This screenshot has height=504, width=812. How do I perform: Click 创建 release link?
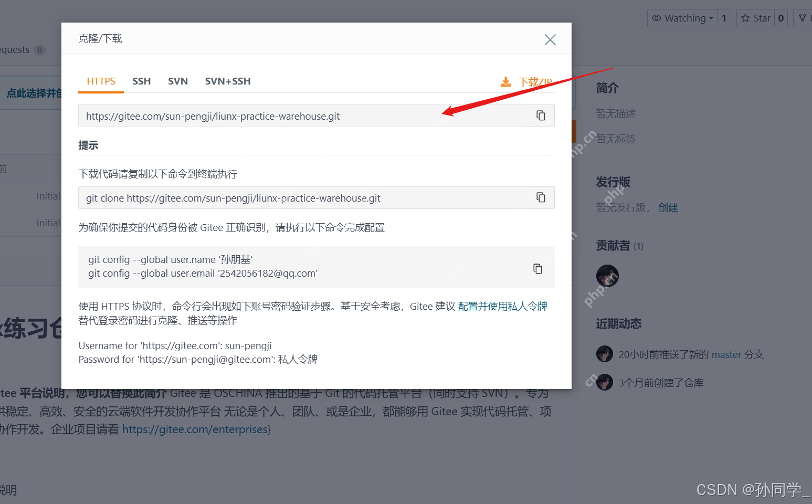[668, 207]
